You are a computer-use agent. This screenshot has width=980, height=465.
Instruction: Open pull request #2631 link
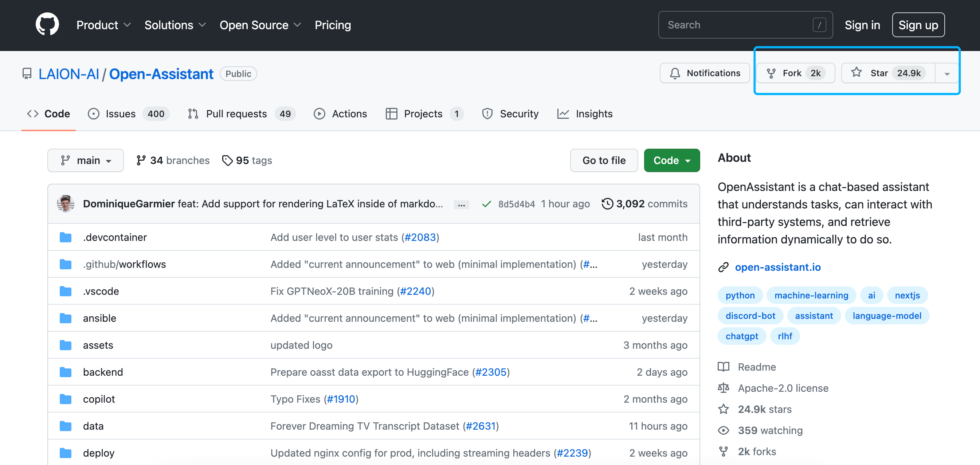point(481,426)
